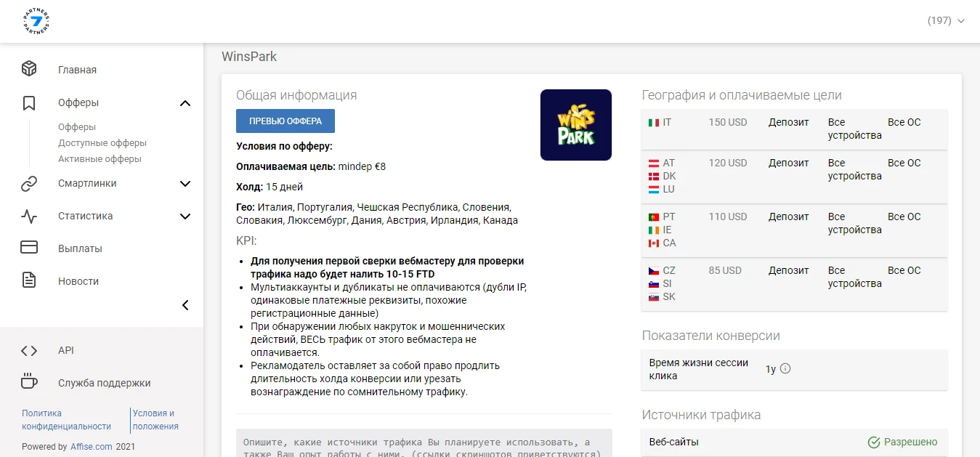Open Условия и положения link
980x457 pixels.
(155, 419)
